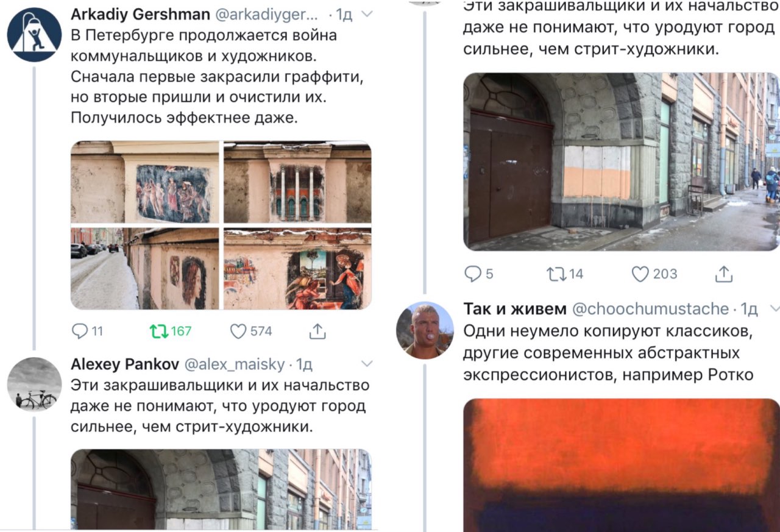Open Arkadiy Gershman's tweet options chevron
Image resolution: width=780 pixels, height=532 pixels.
tap(366, 13)
